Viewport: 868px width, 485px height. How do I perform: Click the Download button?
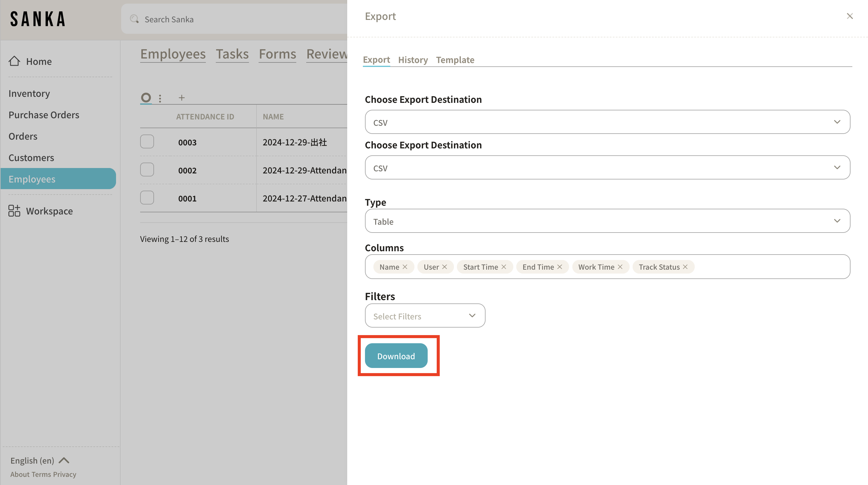pyautogui.click(x=396, y=356)
